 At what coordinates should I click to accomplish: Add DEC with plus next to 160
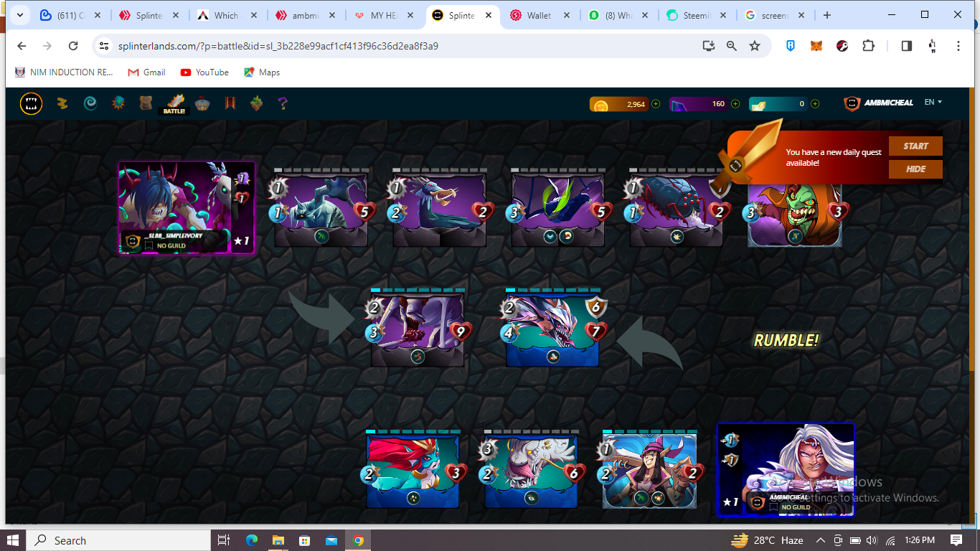735,104
